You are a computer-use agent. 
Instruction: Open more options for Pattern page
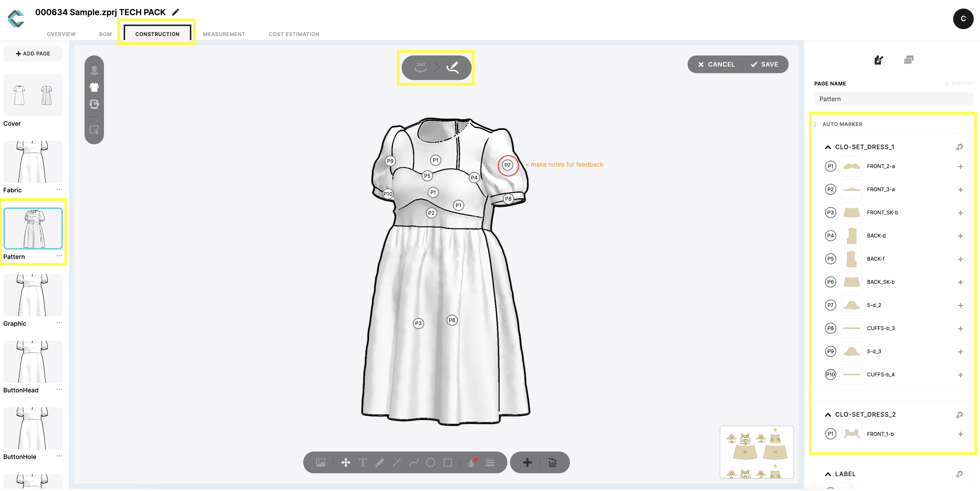tap(59, 256)
